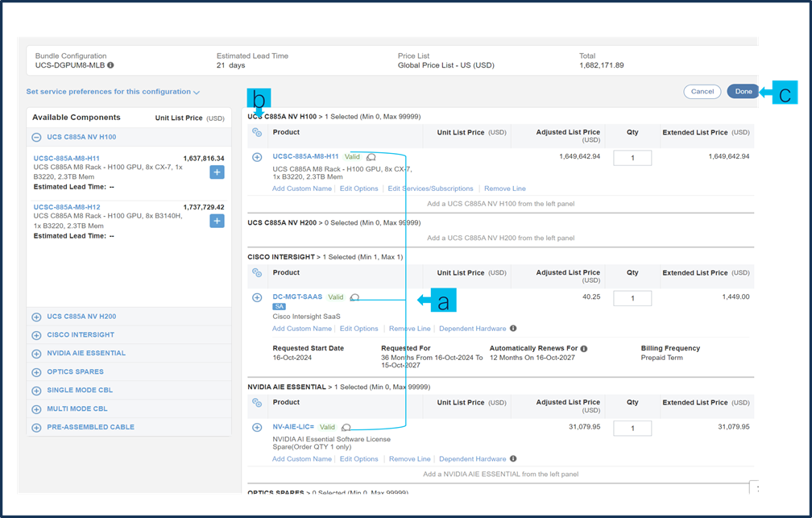
Task: Click info icon next to UCS-DGPUM8-MLB
Action: (110, 65)
